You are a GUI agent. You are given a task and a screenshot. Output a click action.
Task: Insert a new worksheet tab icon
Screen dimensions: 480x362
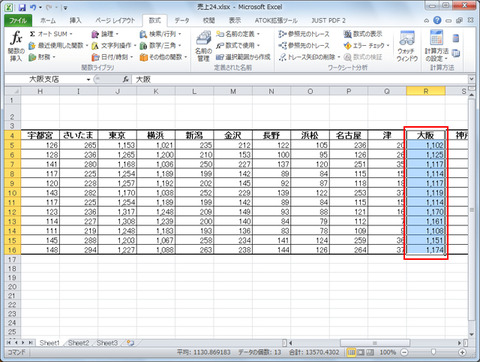[130, 343]
